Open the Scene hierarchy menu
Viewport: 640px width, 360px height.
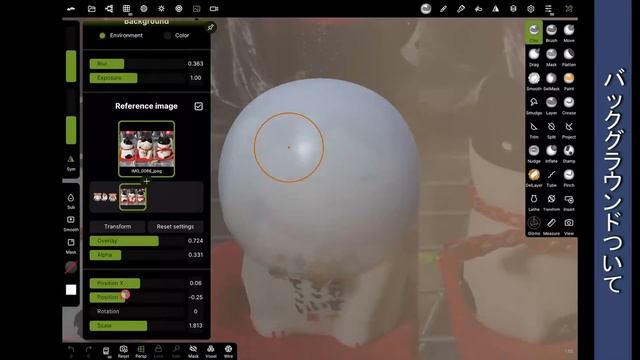pos(109,9)
